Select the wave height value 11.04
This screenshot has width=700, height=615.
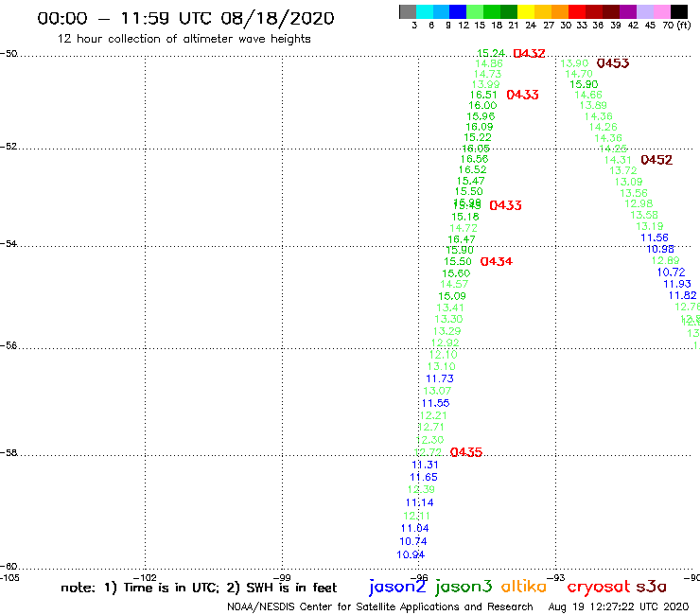[414, 528]
